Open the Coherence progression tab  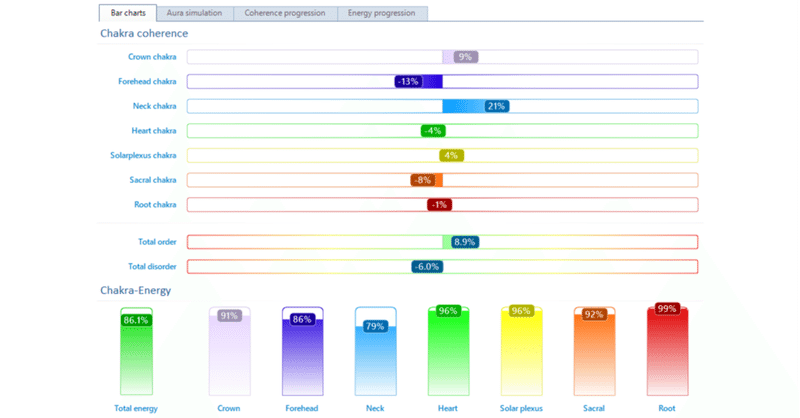[285, 13]
